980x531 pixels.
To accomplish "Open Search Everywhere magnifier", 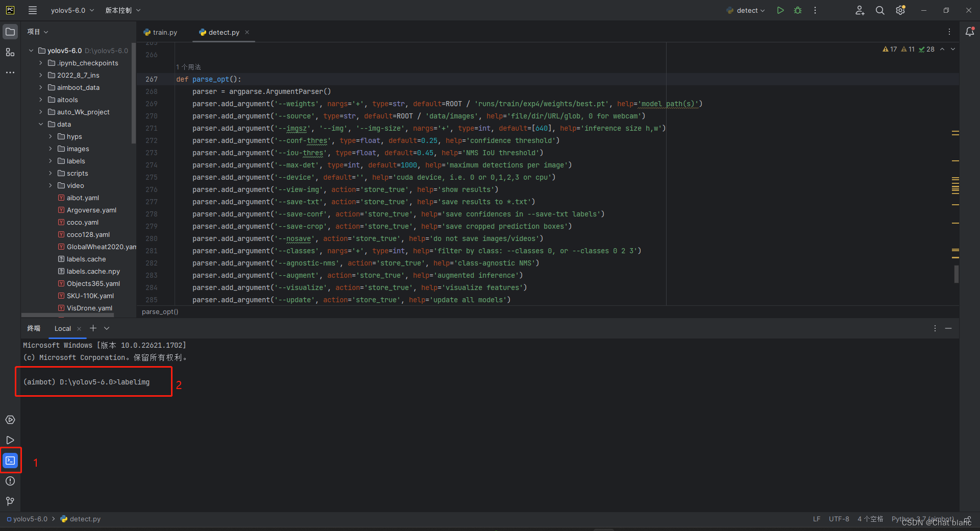I will (x=880, y=10).
